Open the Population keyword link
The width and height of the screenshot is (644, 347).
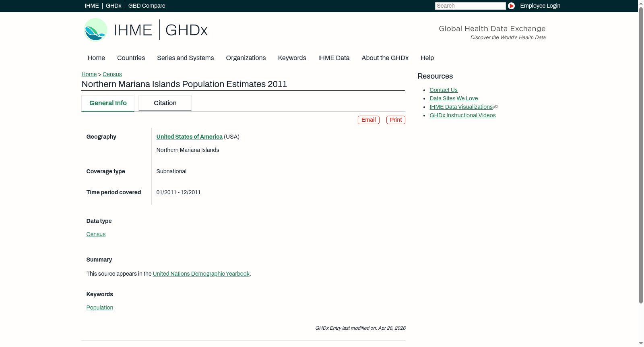pos(100,308)
